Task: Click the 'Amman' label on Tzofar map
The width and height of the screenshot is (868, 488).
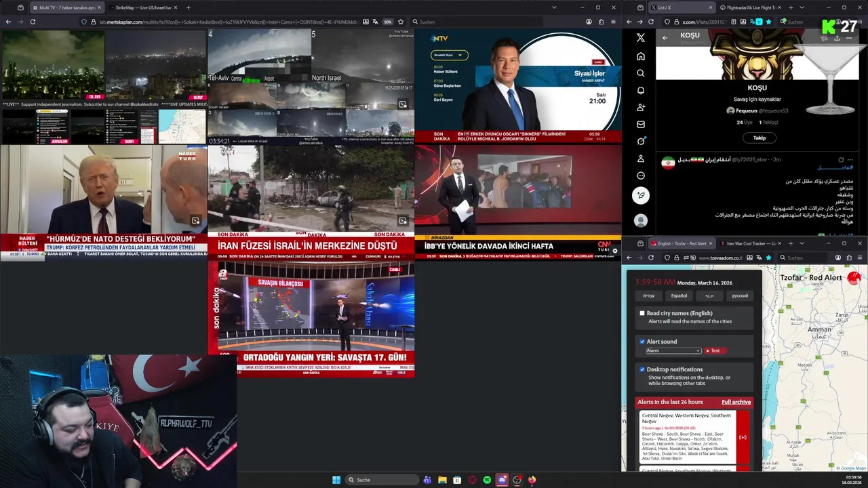Action: click(x=819, y=329)
